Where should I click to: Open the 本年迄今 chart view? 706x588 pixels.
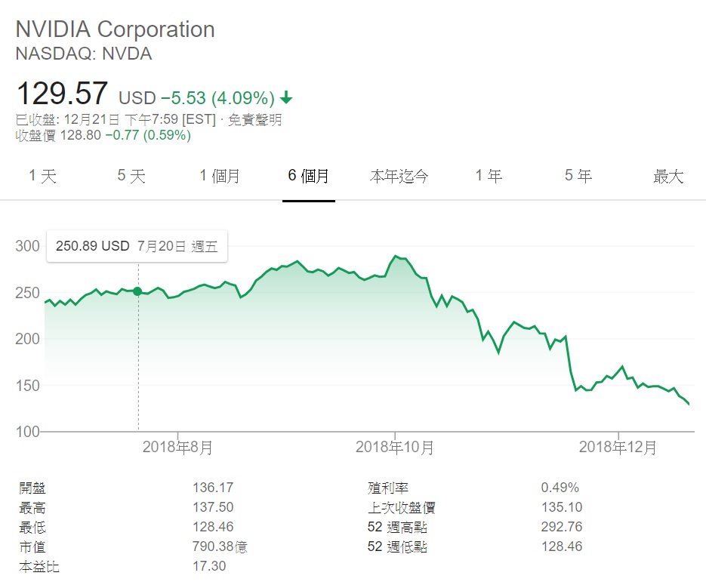[399, 175]
